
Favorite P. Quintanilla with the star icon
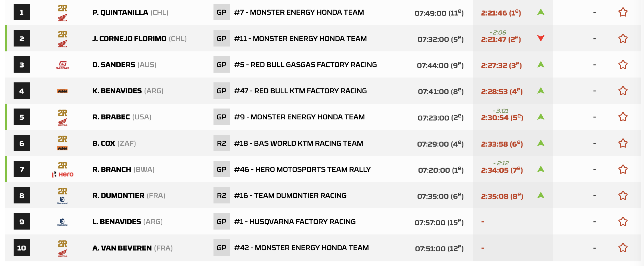point(623,12)
